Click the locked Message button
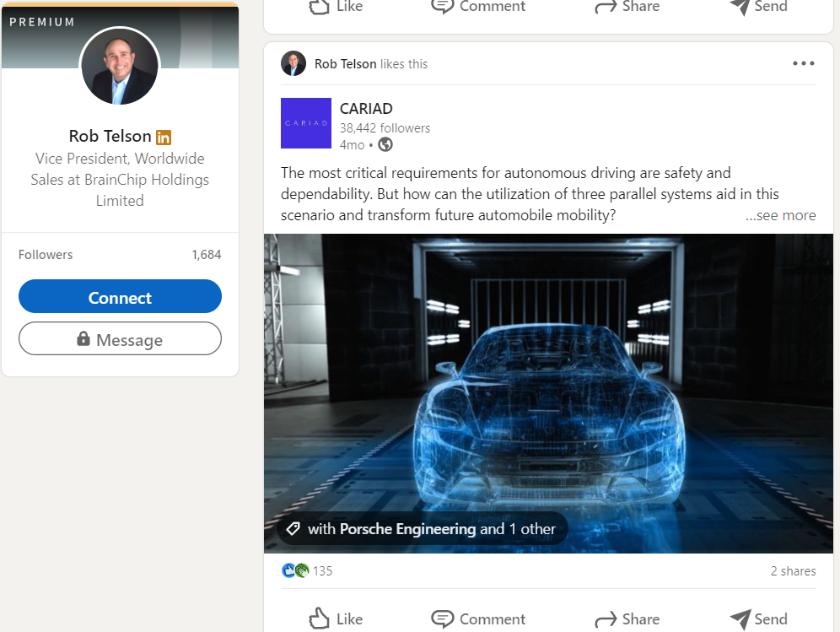This screenshot has width=840, height=632. point(120,338)
